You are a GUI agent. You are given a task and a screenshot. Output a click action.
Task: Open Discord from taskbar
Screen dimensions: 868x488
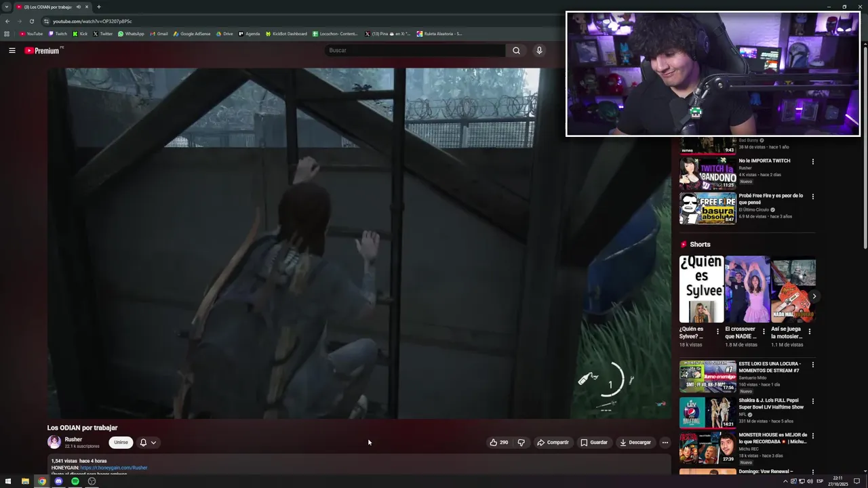58,481
